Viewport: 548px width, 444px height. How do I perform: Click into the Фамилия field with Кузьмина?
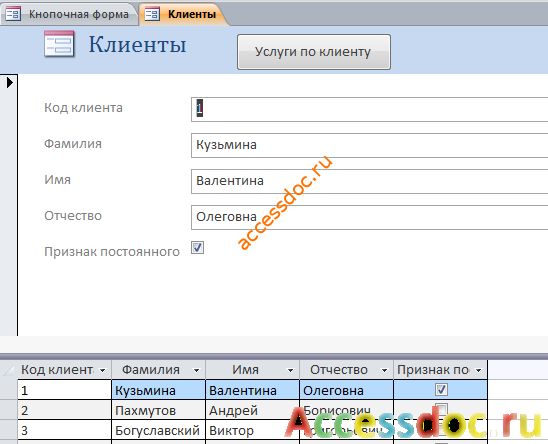click(x=369, y=145)
